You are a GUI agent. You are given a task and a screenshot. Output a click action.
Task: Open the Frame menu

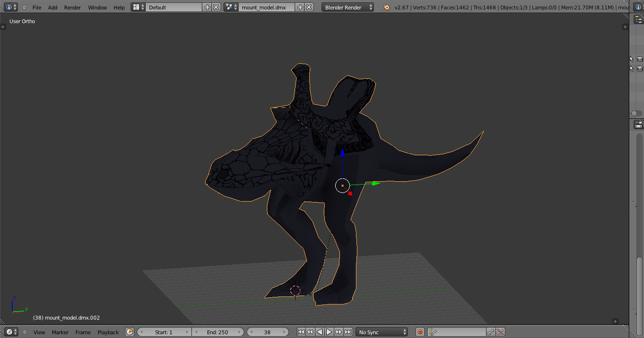click(83, 332)
